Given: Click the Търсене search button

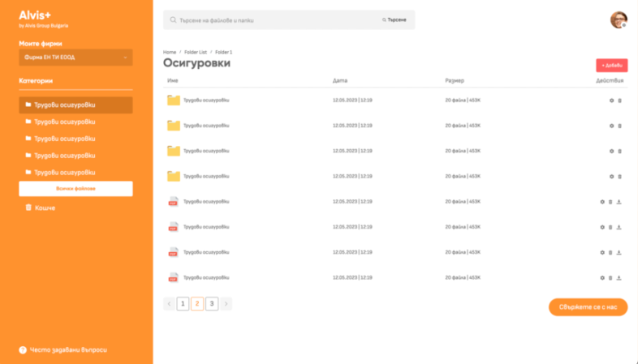Looking at the screenshot, I should pos(394,20).
